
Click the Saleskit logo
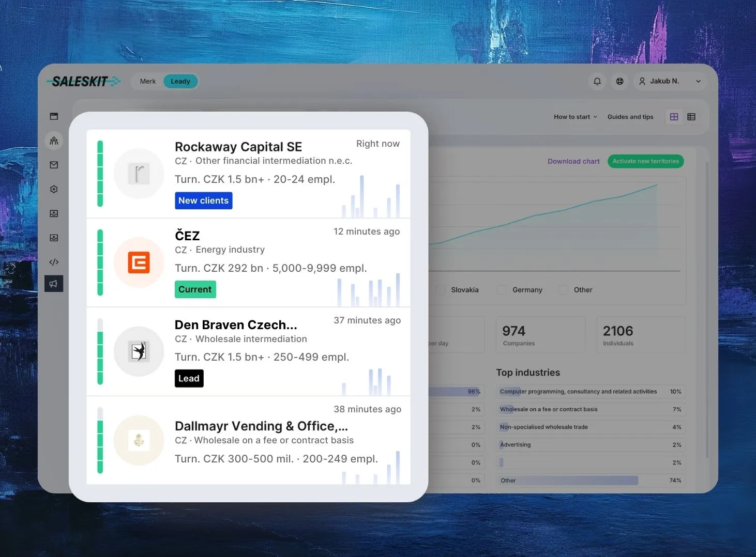tap(83, 81)
